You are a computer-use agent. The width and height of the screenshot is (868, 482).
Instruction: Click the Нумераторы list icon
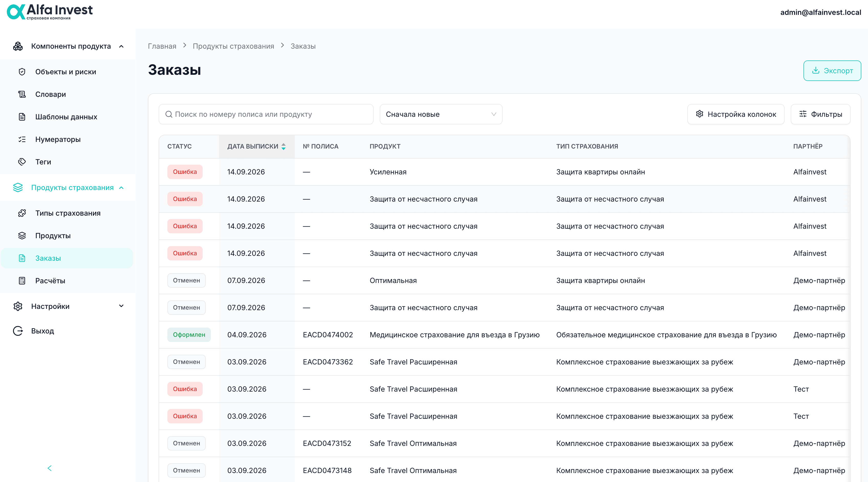click(x=22, y=139)
